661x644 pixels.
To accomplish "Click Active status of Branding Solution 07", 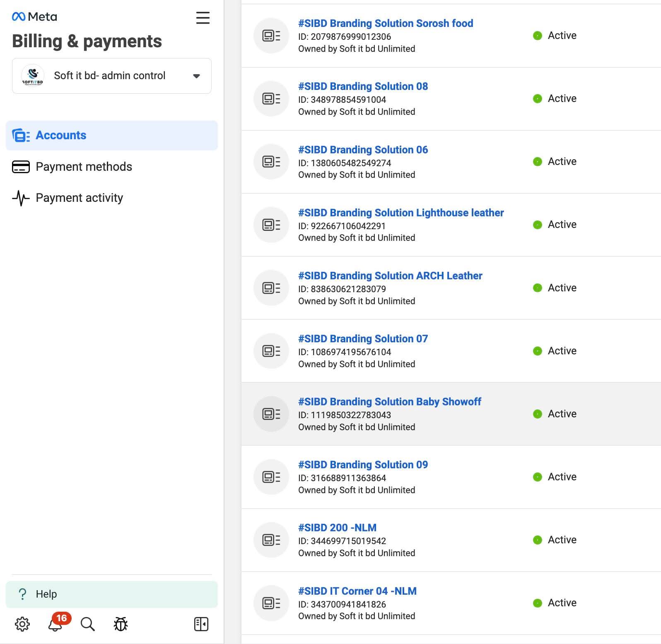I will click(x=555, y=351).
